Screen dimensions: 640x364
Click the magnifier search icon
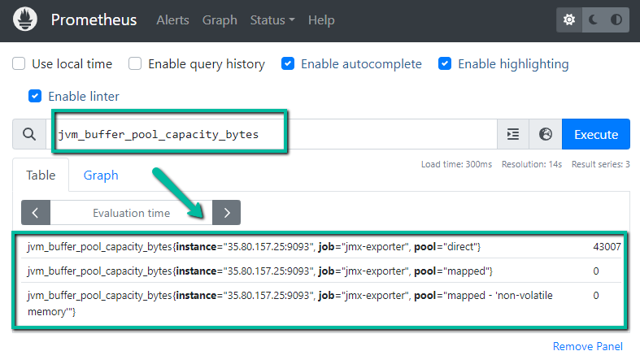point(29,135)
